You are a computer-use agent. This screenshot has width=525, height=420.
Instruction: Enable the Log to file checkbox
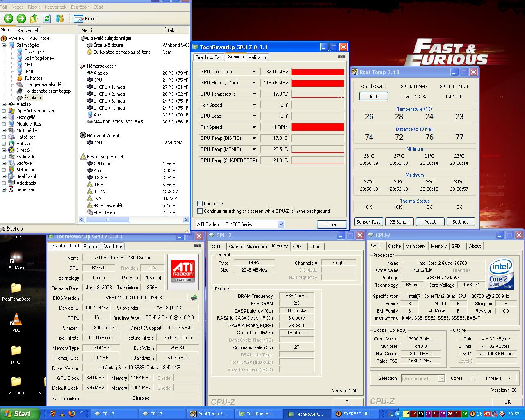pos(200,204)
